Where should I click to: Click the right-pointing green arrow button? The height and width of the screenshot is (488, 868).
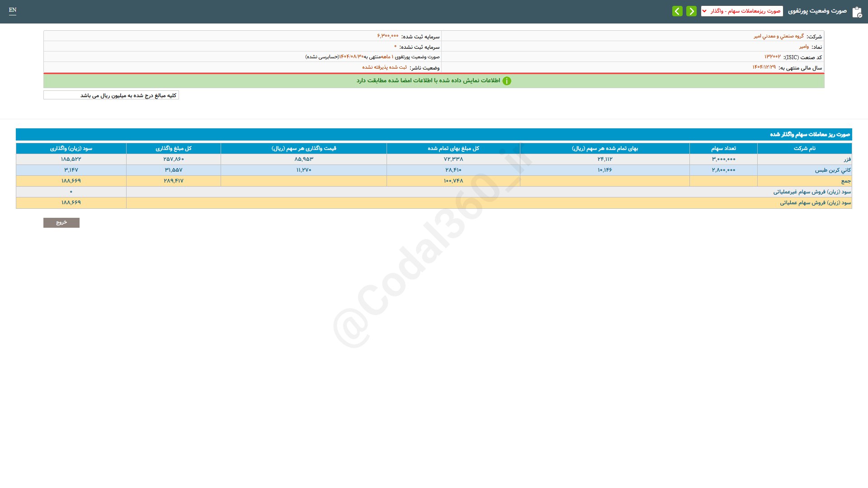point(691,11)
